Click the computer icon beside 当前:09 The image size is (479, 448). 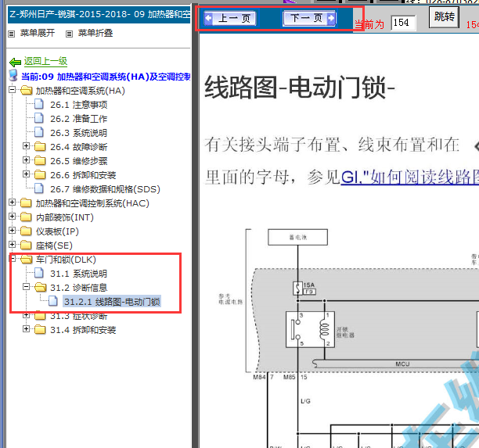(13, 75)
